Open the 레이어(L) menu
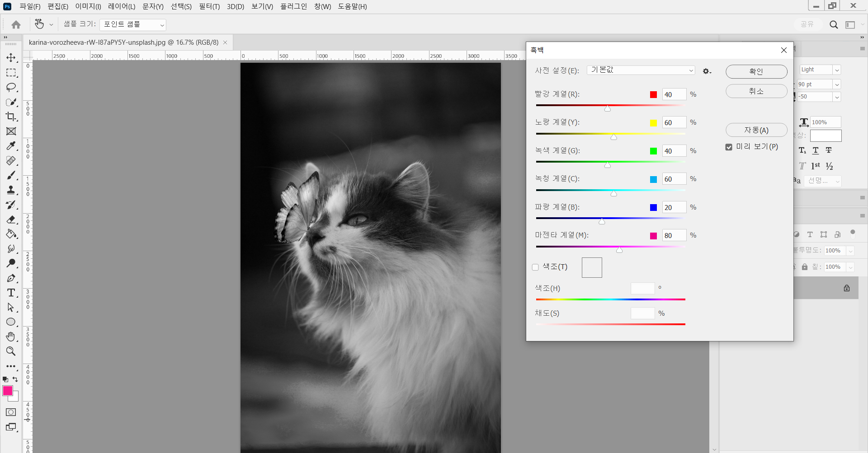 click(x=122, y=6)
